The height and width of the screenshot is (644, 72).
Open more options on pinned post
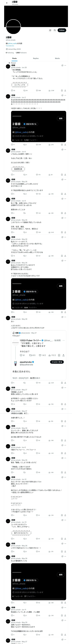point(65,65)
